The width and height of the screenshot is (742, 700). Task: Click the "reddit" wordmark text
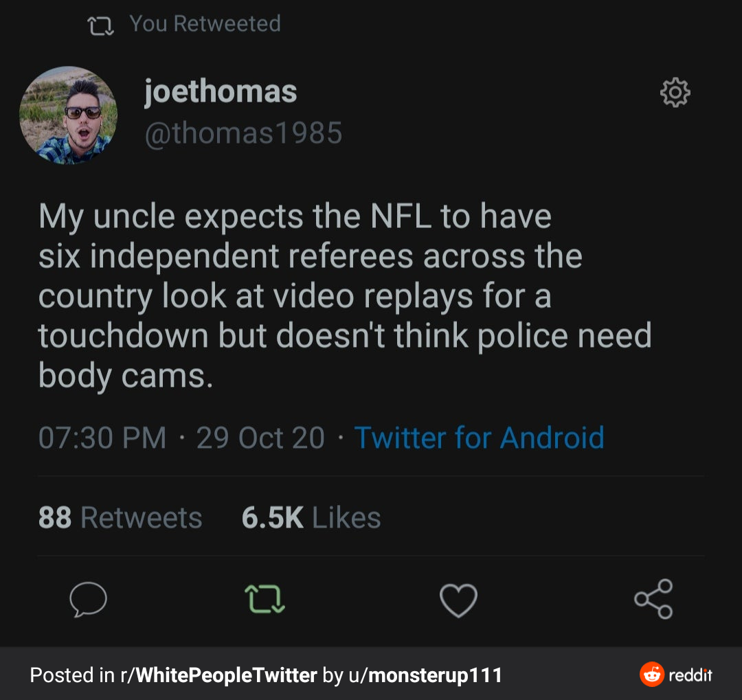tap(690, 675)
